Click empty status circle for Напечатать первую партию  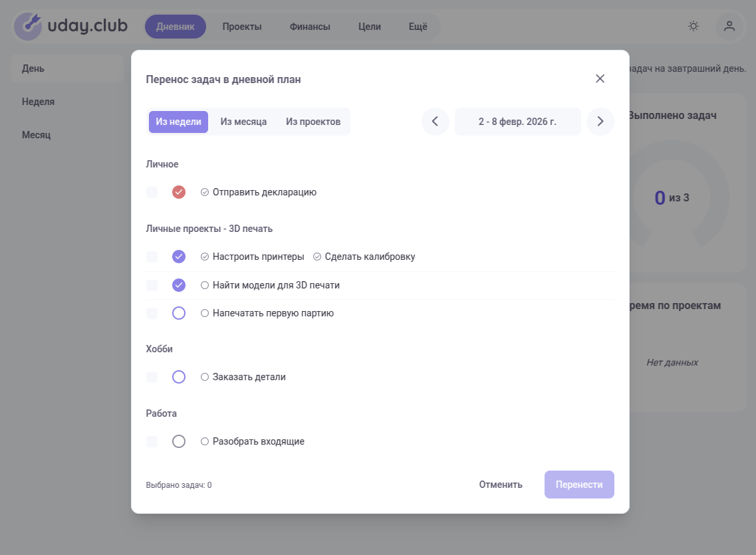pyautogui.click(x=179, y=313)
